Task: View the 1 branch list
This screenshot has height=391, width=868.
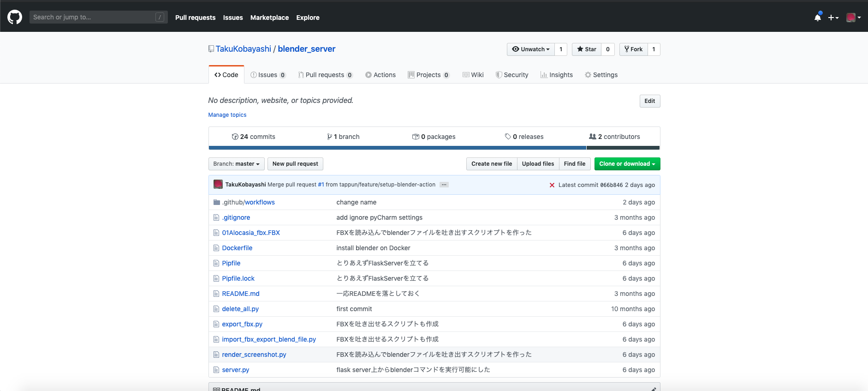Action: [344, 137]
